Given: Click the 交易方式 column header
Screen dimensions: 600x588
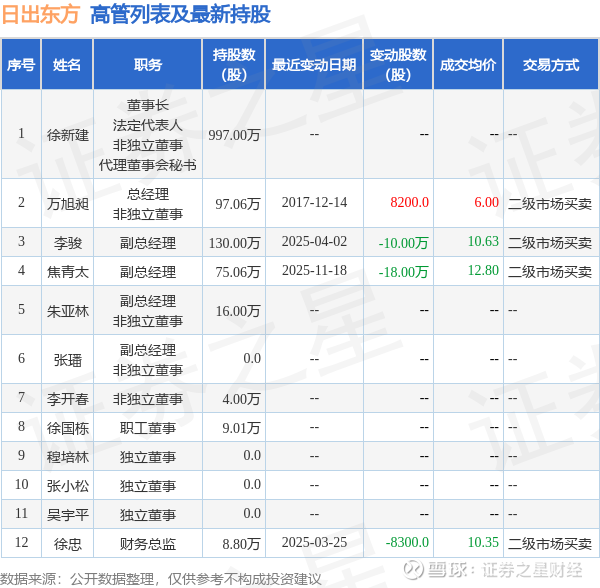Looking at the screenshot, I should (x=551, y=64).
